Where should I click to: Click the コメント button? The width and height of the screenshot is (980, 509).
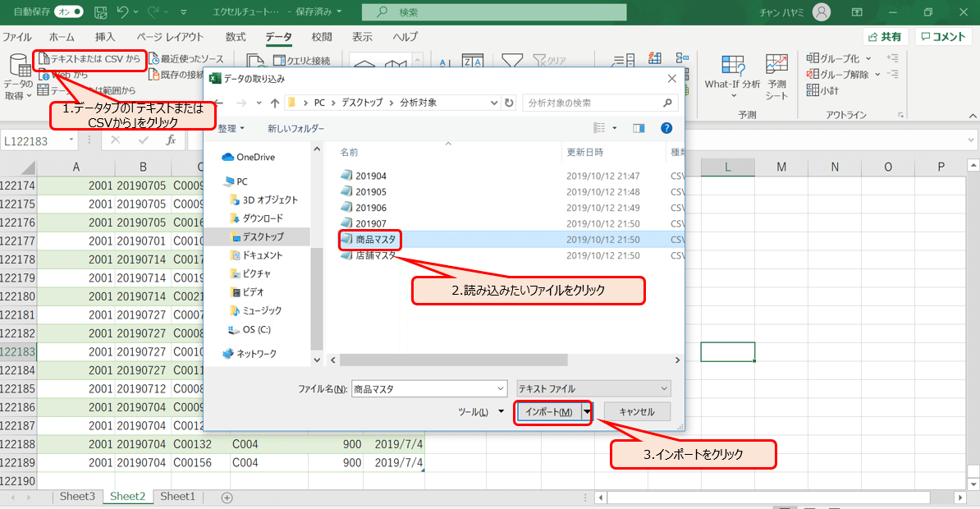944,37
